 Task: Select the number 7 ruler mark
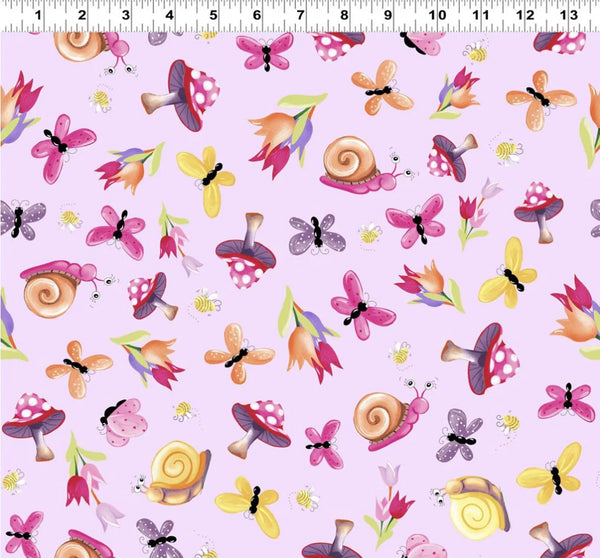coord(301,15)
